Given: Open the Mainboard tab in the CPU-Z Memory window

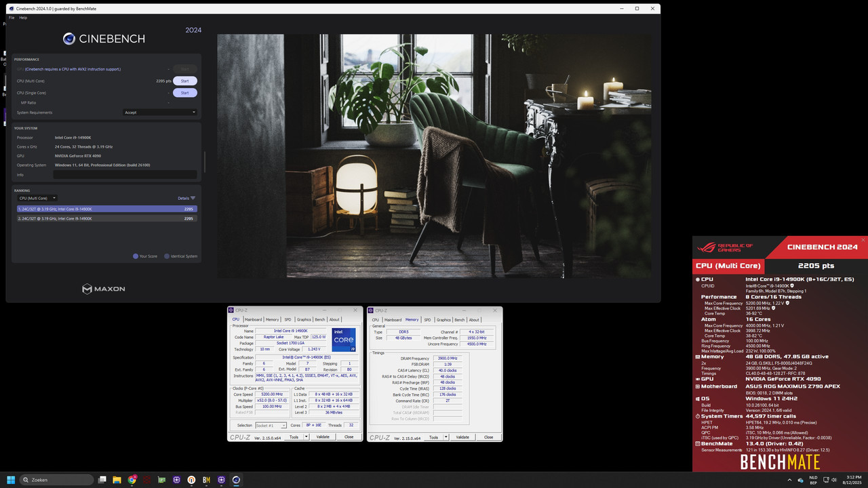Looking at the screenshot, I should (393, 320).
